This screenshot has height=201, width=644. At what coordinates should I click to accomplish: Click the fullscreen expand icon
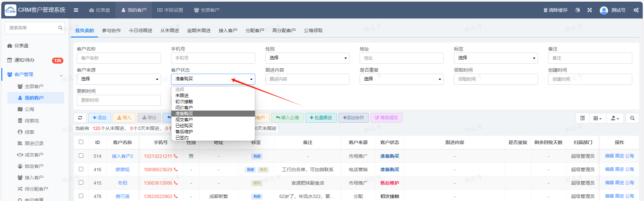(x=590, y=10)
